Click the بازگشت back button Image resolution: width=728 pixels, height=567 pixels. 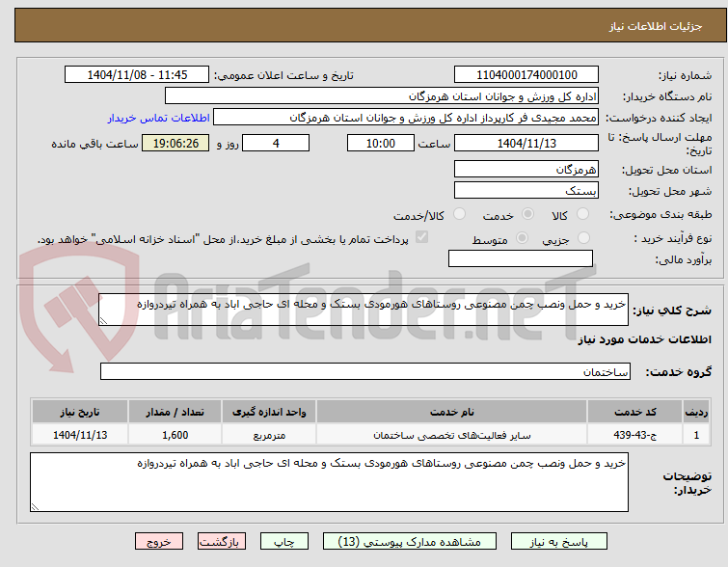click(222, 542)
